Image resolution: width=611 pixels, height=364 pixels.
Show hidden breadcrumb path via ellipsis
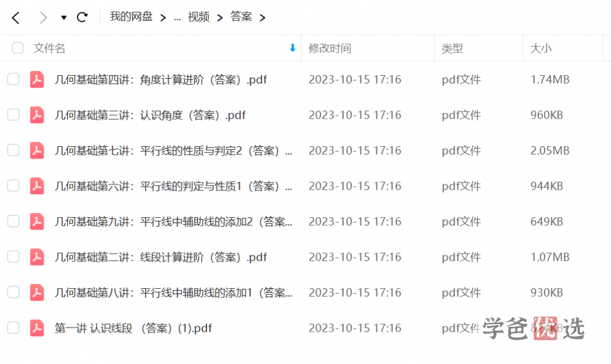[177, 18]
